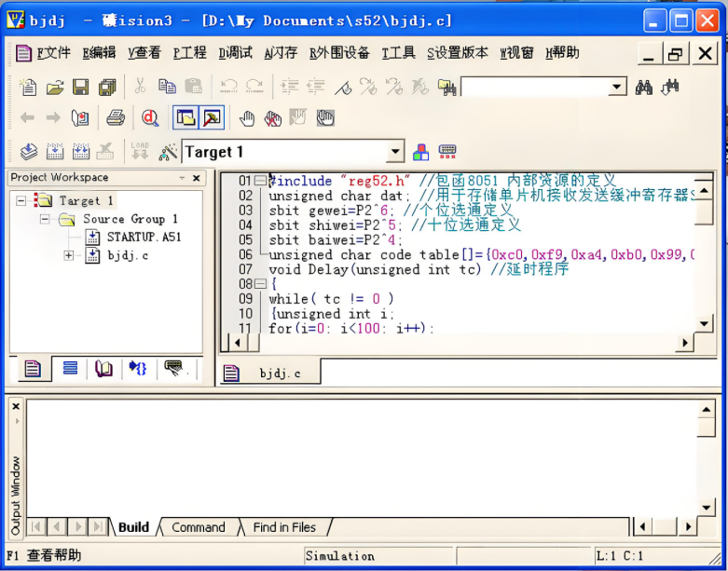The height and width of the screenshot is (571, 728).
Task: Open the Target 1 selection dropdown
Action: coord(395,152)
